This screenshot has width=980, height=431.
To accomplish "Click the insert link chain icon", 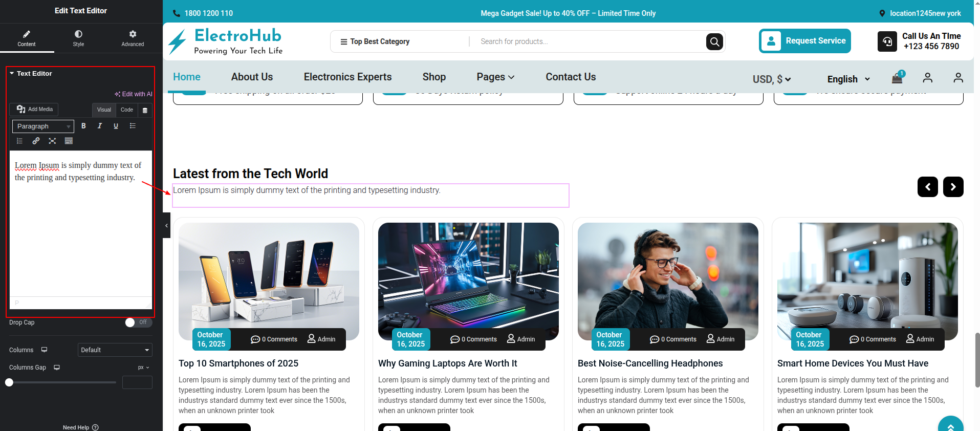I will 36,141.
